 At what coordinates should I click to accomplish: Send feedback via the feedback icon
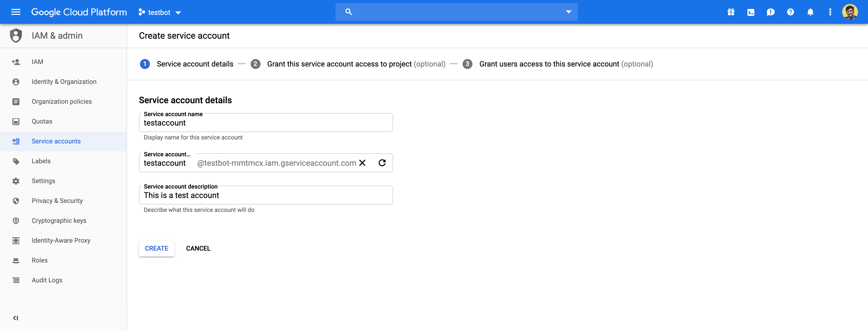pyautogui.click(x=771, y=12)
